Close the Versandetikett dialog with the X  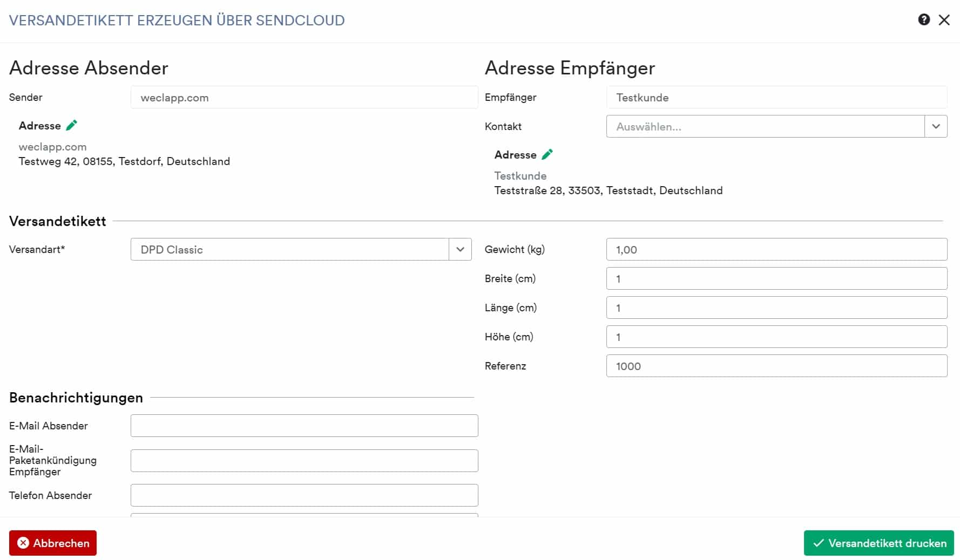pyautogui.click(x=944, y=20)
